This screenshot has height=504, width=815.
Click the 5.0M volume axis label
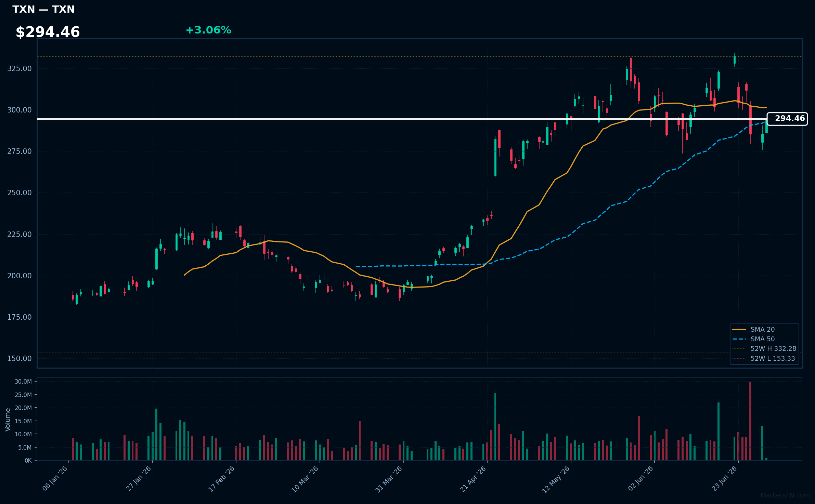[25, 447]
